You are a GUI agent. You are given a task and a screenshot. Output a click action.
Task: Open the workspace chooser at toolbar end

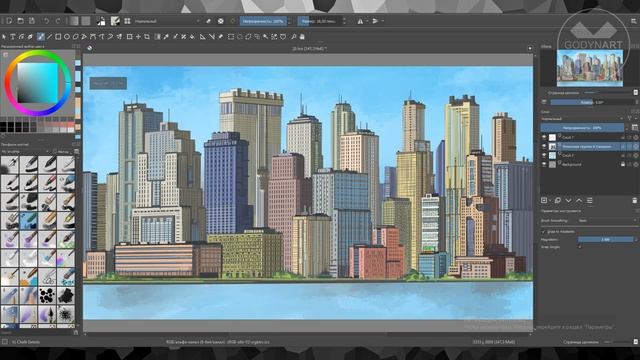tap(633, 21)
